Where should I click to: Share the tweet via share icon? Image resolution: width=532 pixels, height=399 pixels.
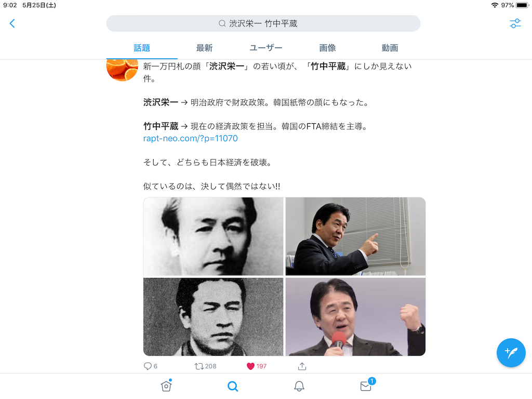tap(302, 366)
